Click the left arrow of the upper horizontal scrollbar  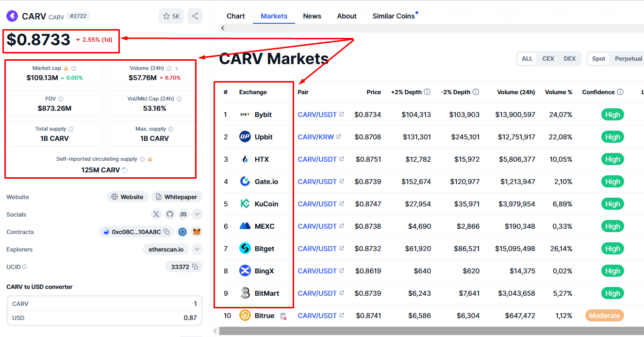(223, 28)
